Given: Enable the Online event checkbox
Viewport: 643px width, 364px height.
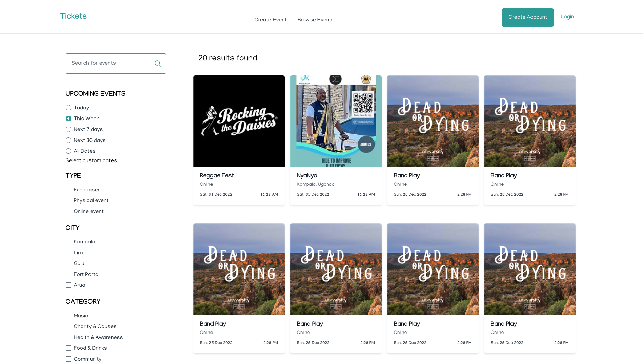Looking at the screenshot, I should tap(68, 212).
